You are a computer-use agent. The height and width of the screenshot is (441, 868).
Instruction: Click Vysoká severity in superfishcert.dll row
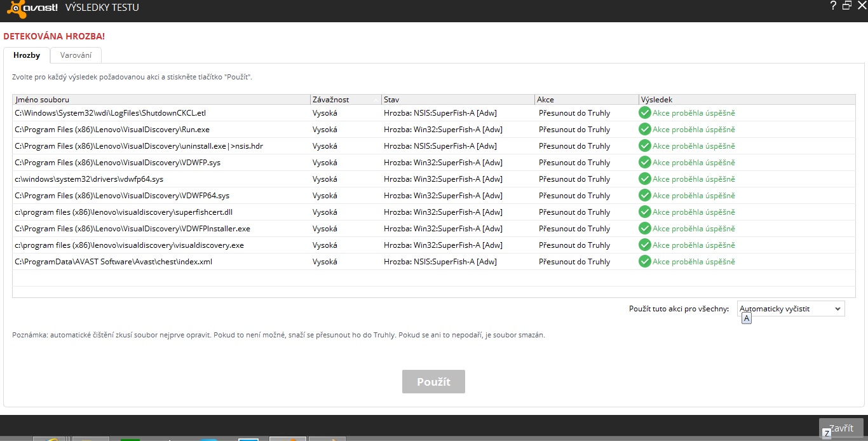pyautogui.click(x=325, y=212)
